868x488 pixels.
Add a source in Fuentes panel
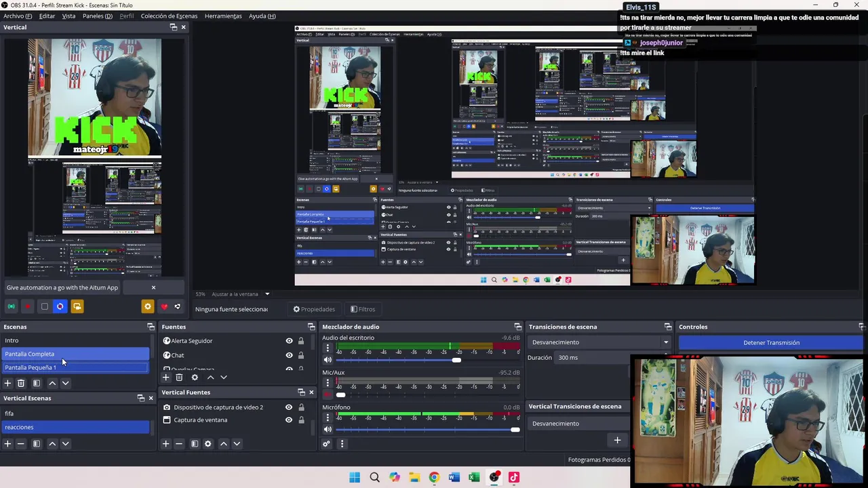165,377
